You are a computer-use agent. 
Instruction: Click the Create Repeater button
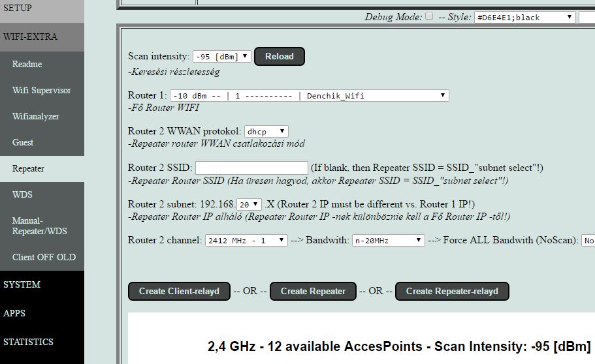(x=313, y=291)
